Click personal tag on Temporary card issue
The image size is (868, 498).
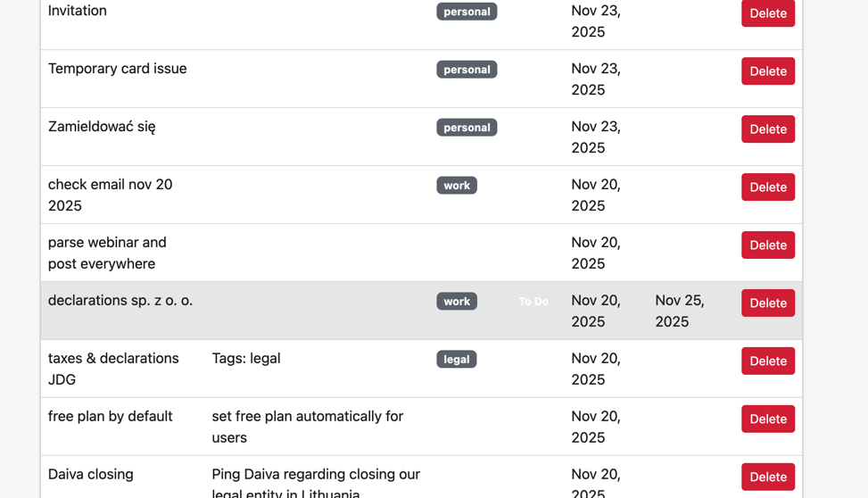click(x=467, y=70)
